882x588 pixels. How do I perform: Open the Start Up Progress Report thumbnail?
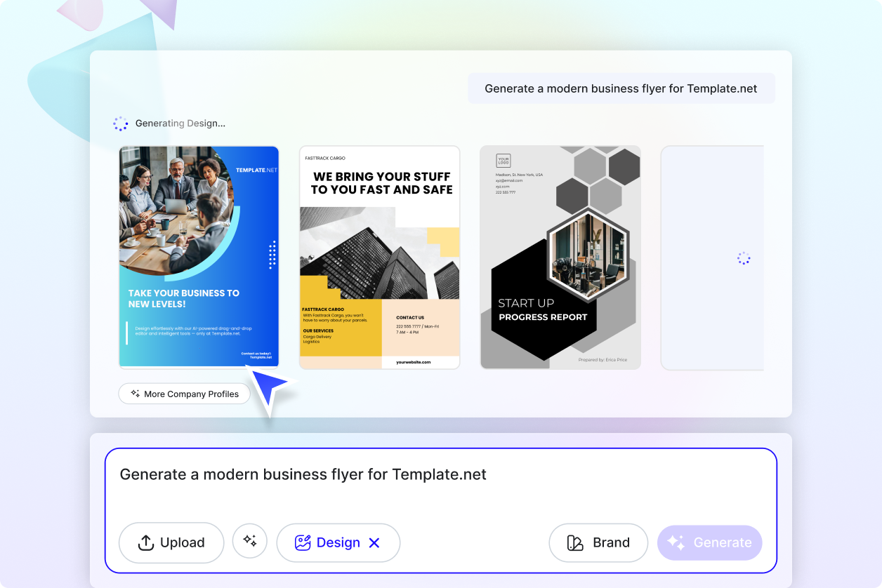(560, 257)
